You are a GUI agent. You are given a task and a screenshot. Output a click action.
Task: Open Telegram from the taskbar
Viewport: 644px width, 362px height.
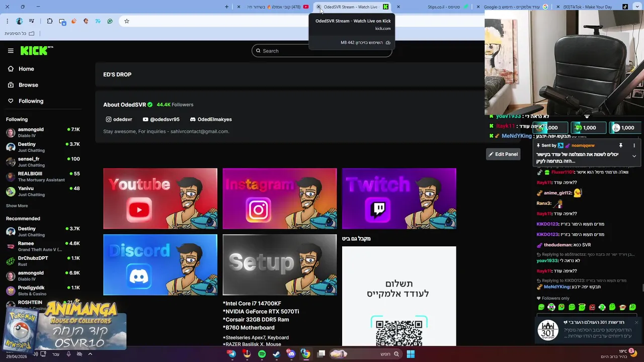click(x=231, y=354)
